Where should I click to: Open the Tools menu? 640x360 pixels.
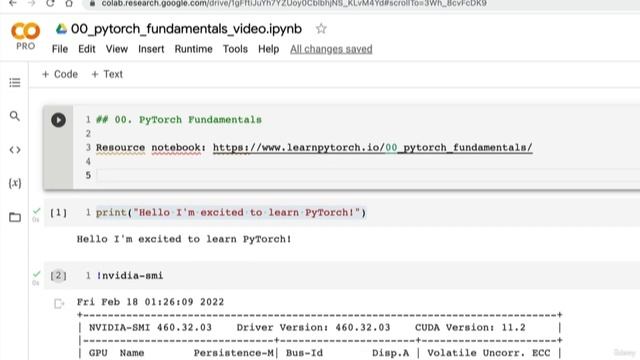(x=235, y=49)
